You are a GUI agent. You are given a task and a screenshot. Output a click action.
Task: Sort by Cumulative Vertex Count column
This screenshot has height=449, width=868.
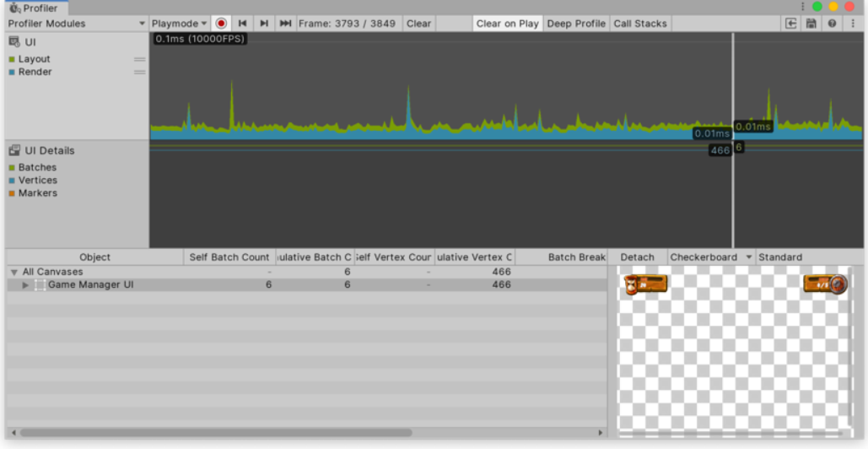pyautogui.click(x=474, y=257)
